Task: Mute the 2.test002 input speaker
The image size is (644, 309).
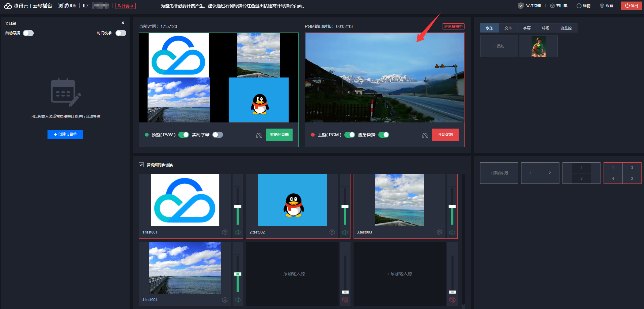Action: pos(345,232)
